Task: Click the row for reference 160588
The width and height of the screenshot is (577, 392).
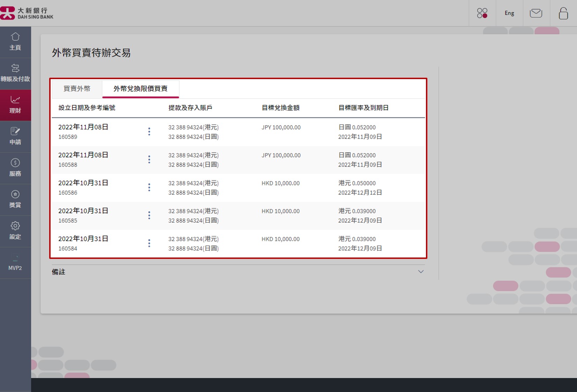Action: [237, 160]
